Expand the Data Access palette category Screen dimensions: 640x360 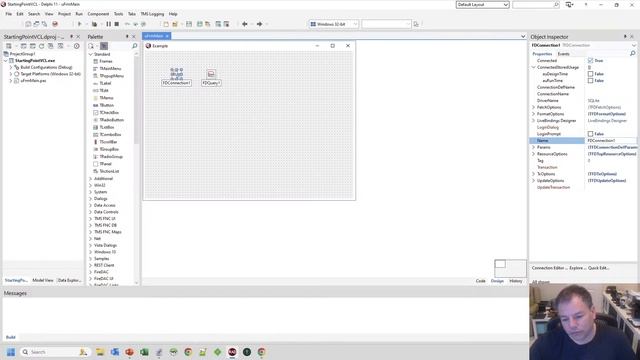click(91, 205)
